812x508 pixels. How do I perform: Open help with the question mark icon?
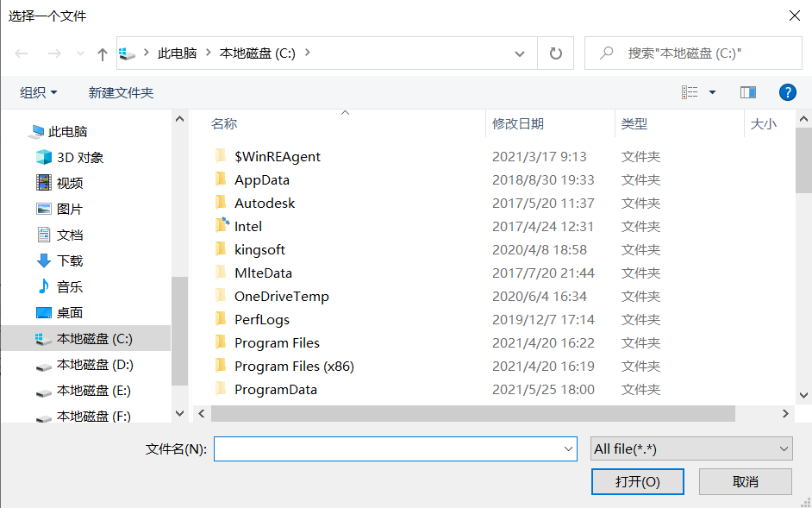coord(788,93)
